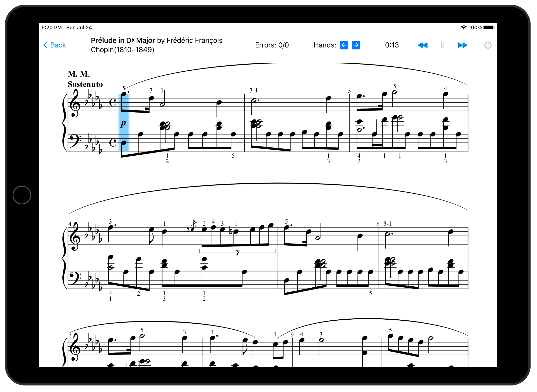Image resolution: width=537 pixels, height=392 pixels.
Task: Tap the Errors: 0/0 counter
Action: click(272, 45)
